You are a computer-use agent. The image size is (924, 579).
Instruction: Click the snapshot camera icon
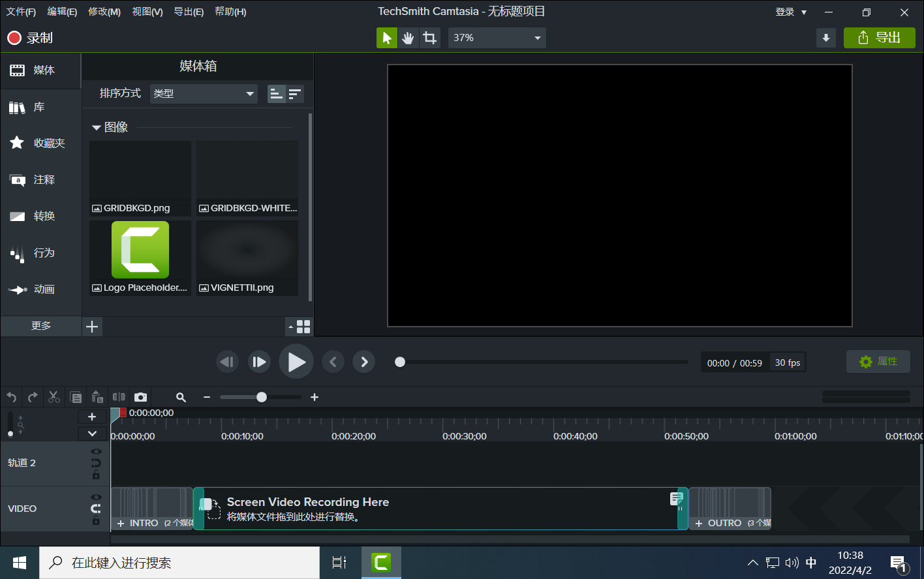tap(140, 397)
